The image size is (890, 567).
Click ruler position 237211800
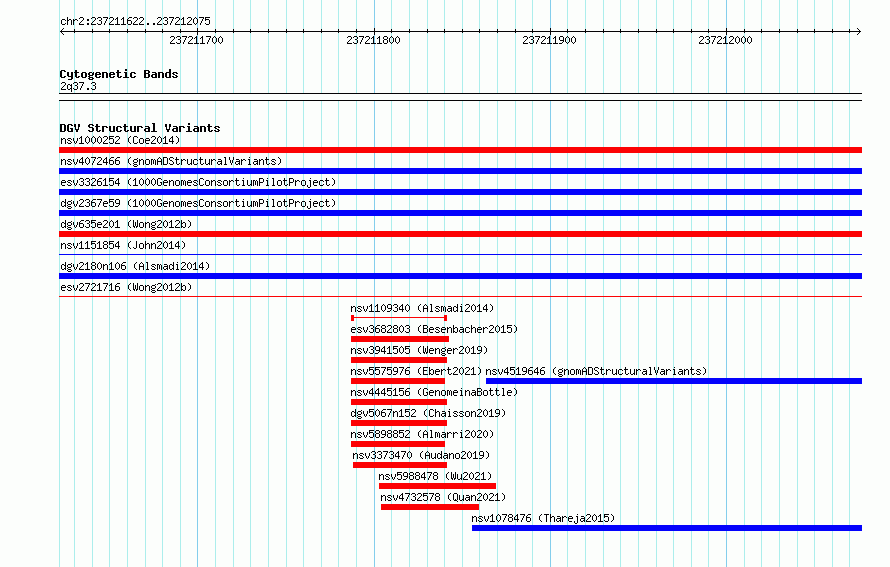[373, 40]
